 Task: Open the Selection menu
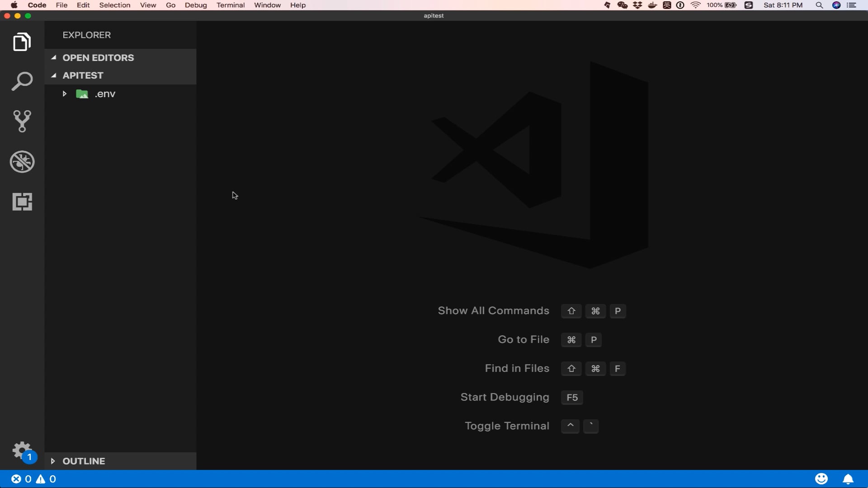click(115, 5)
